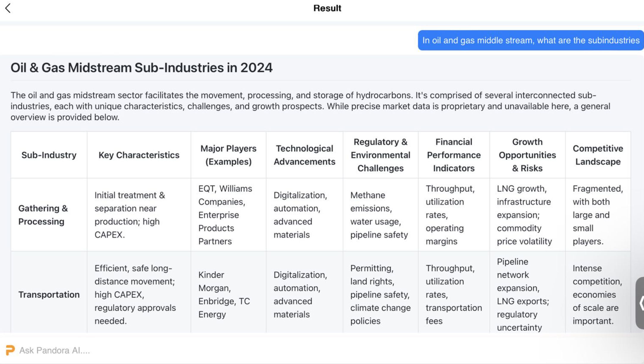Click the Major Players (Examples) header
The width and height of the screenshot is (644, 364).
coord(228,155)
